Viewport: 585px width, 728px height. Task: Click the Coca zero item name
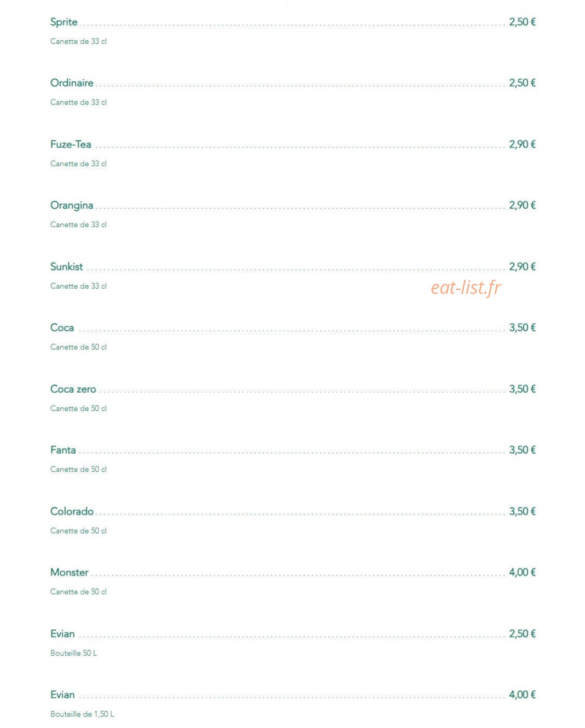click(73, 389)
